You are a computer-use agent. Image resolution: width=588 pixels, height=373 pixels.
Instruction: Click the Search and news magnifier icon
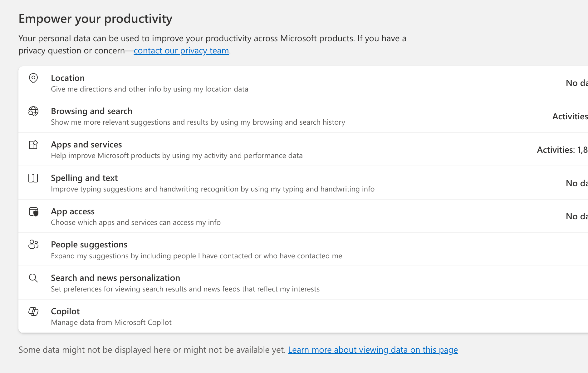pyautogui.click(x=33, y=278)
